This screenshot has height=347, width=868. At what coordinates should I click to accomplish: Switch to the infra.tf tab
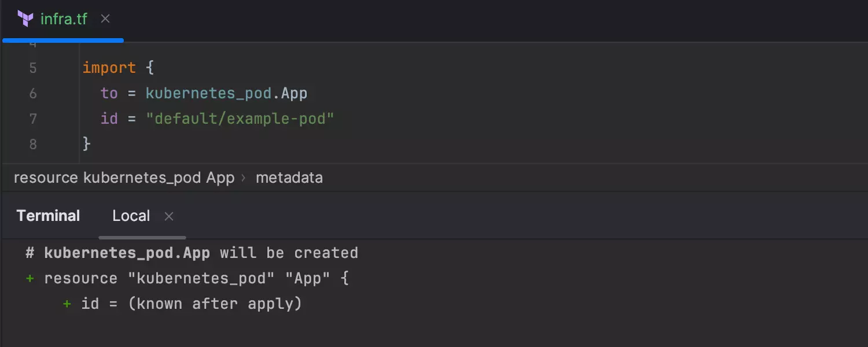pyautogui.click(x=64, y=19)
